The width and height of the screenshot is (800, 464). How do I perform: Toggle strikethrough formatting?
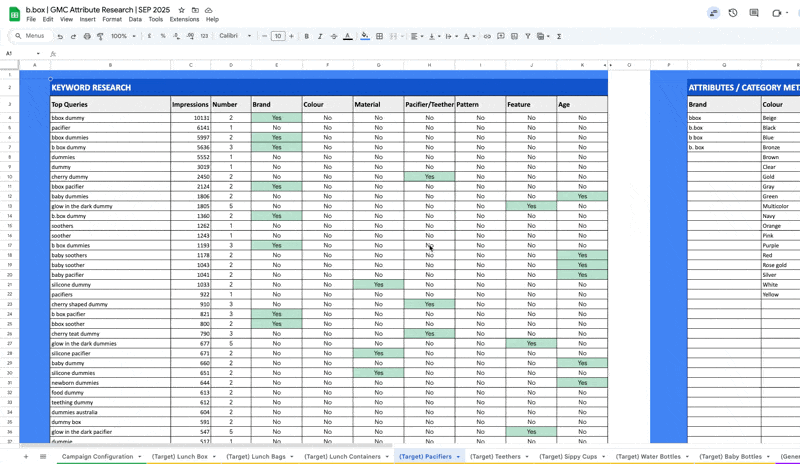pyautogui.click(x=334, y=36)
